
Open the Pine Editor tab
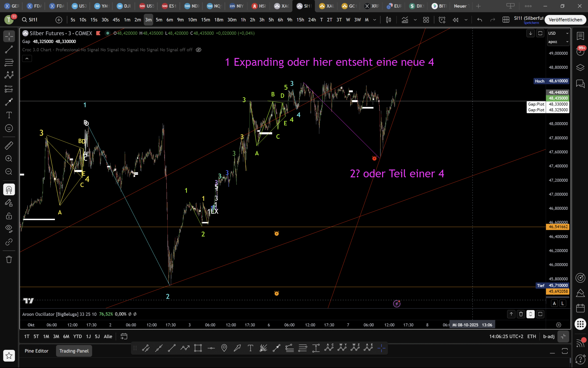[36, 351]
